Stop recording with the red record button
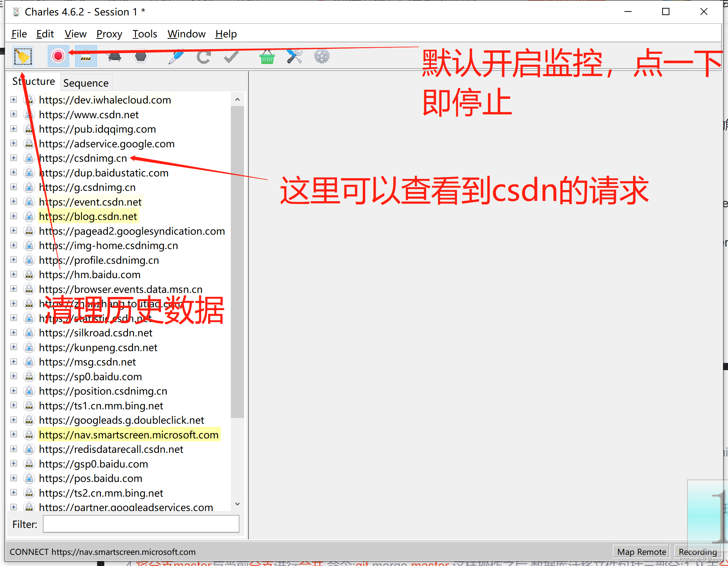 click(x=58, y=56)
